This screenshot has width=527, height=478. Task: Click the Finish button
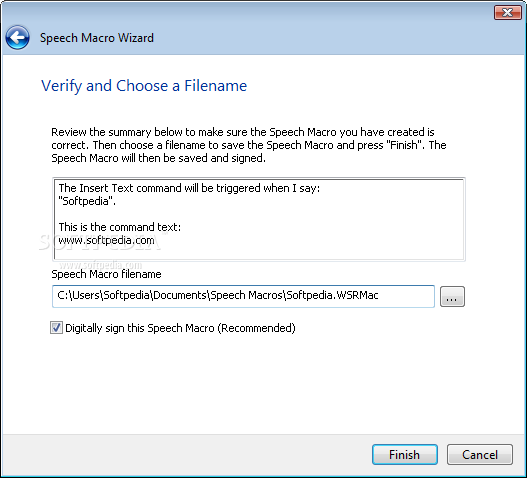pyautogui.click(x=405, y=454)
